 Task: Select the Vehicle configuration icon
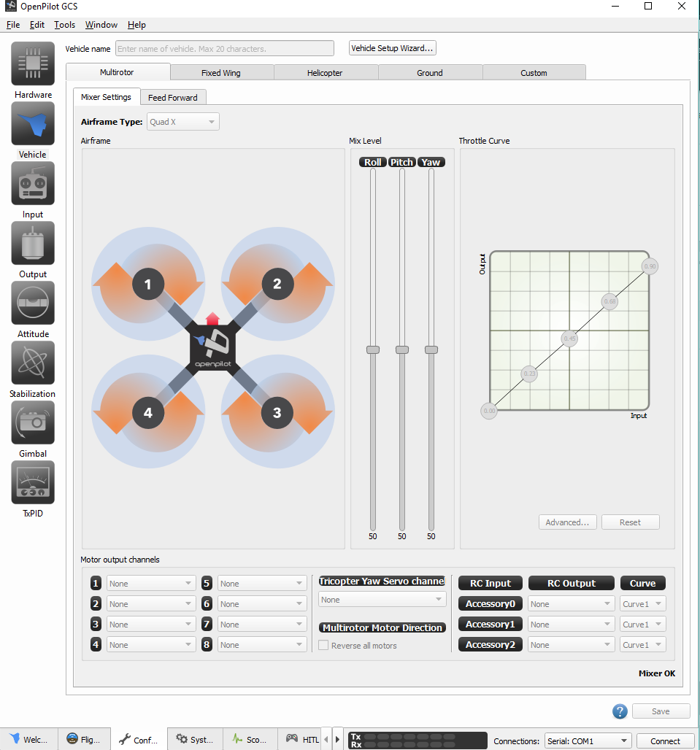pyautogui.click(x=33, y=123)
